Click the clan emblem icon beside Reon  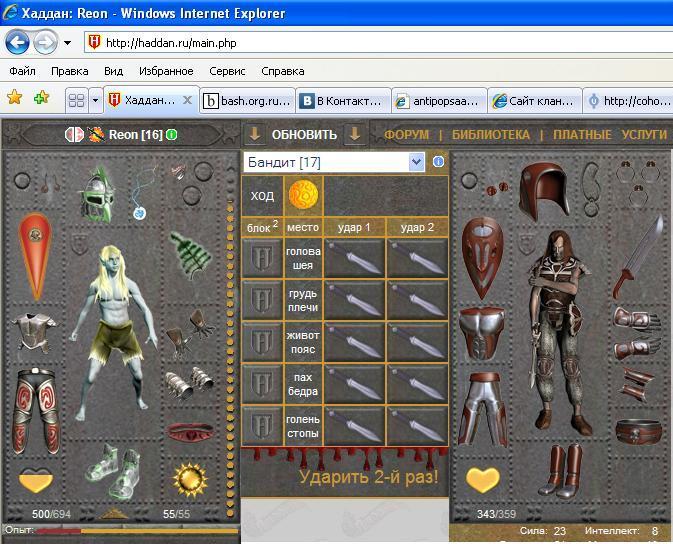point(96,135)
